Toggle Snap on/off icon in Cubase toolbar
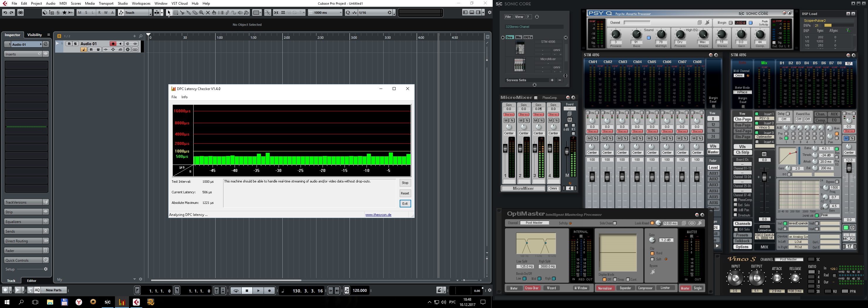This screenshot has width=868, height=308. pyautogui.click(x=276, y=13)
